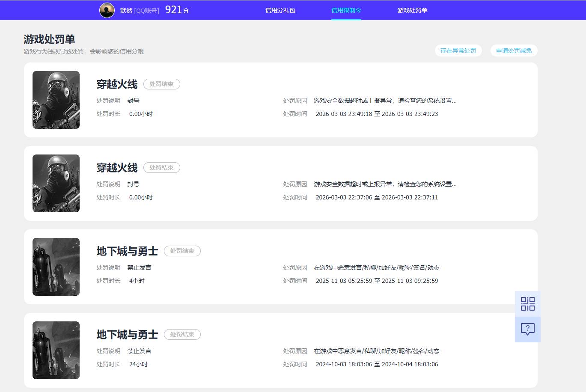Click 处罚结束 badge on the 24小时 penalty card
The width and height of the screenshot is (586, 392).
pos(182,335)
